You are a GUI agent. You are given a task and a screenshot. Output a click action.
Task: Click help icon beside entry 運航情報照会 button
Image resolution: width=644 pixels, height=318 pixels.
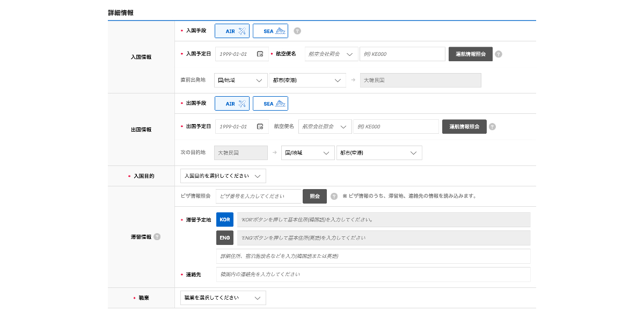(x=498, y=54)
